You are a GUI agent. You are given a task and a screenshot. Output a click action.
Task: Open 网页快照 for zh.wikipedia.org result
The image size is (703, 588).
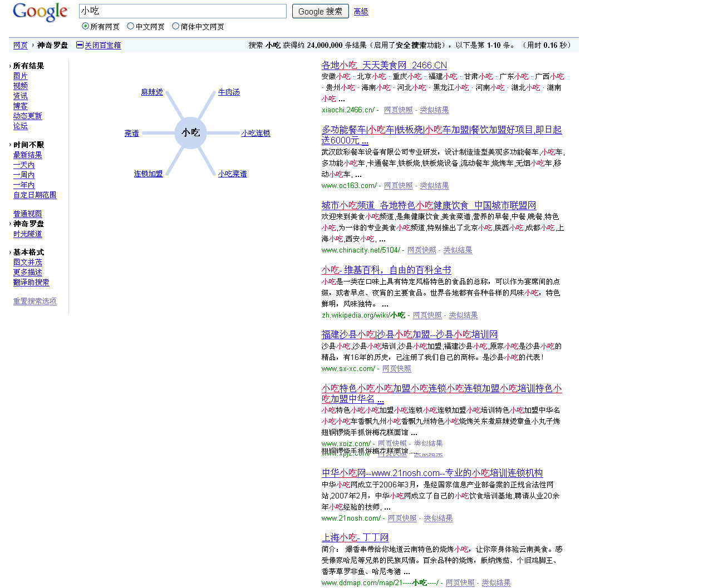427,315
